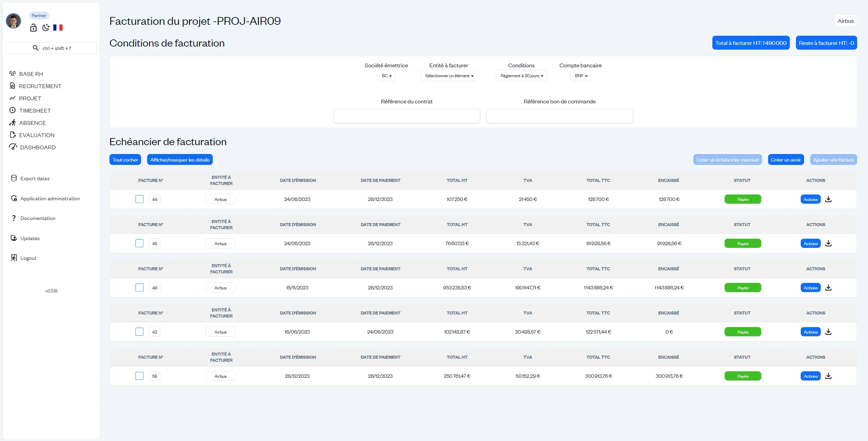
Task: Click the BASE RH sidebar icon
Action: tap(12, 74)
